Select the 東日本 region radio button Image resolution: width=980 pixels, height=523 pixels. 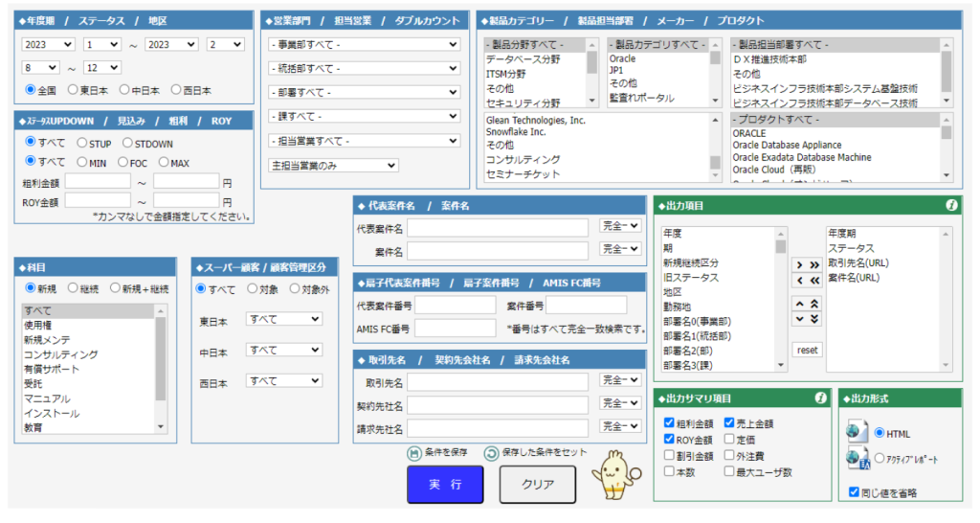pyautogui.click(x=75, y=90)
